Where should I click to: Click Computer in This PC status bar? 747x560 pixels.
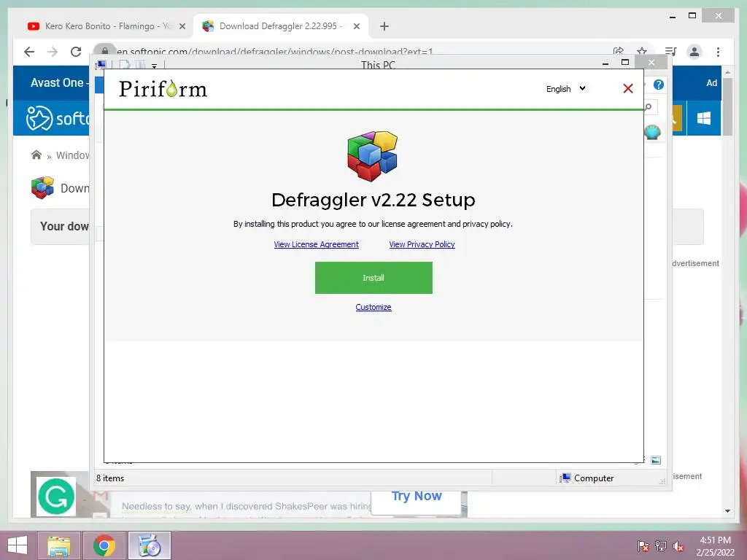point(587,478)
